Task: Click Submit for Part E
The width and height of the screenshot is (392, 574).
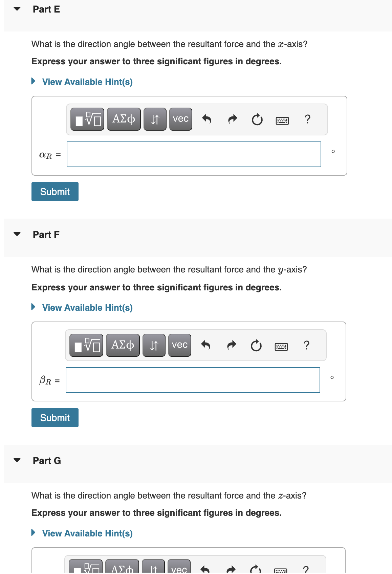Action: (55, 191)
